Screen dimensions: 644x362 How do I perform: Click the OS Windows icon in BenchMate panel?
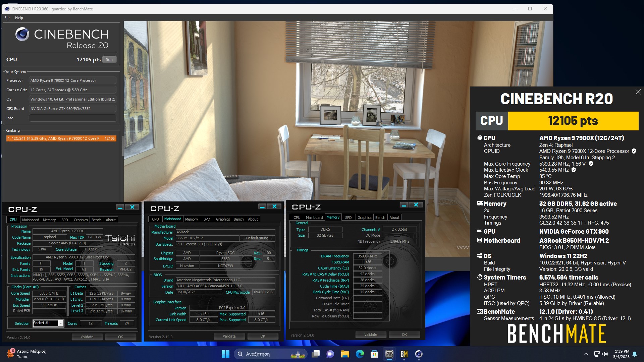pos(480,256)
